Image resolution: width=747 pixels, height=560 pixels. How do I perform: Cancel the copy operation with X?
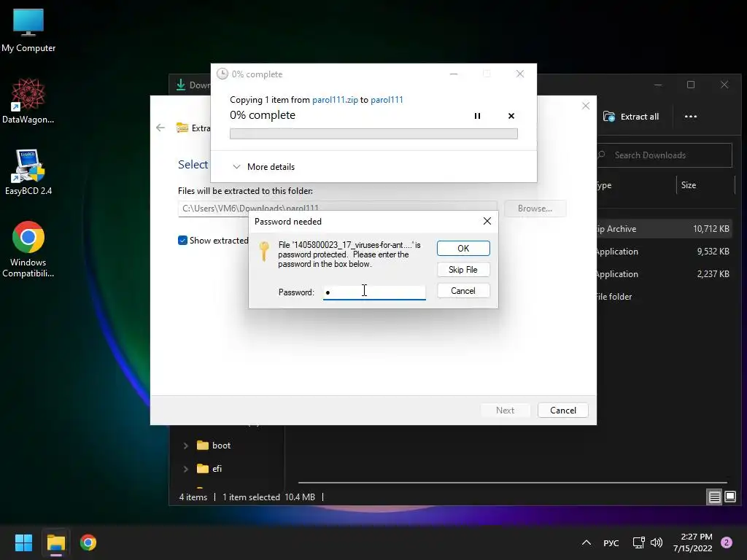(x=511, y=116)
